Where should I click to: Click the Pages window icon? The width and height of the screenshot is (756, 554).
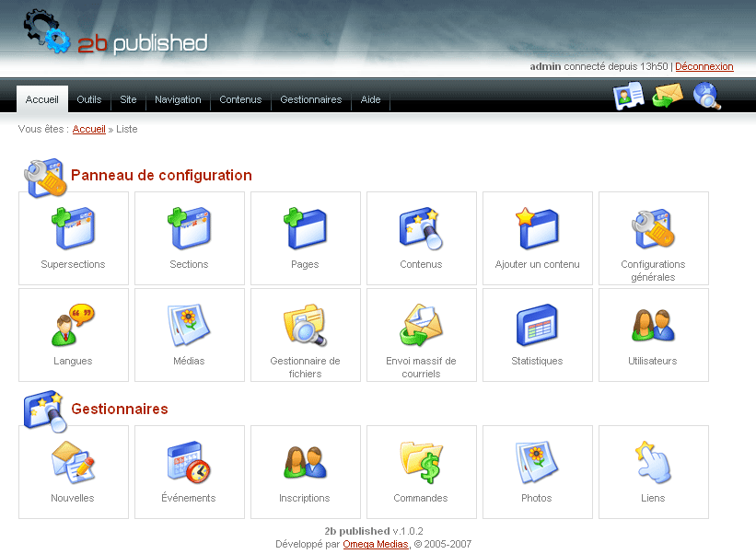(305, 228)
